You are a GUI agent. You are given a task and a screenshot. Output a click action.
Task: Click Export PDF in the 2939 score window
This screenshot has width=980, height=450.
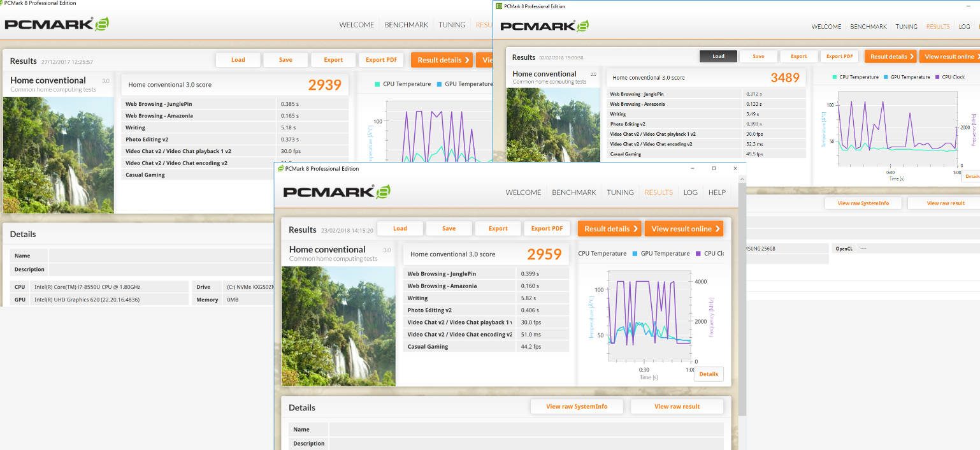pyautogui.click(x=381, y=60)
